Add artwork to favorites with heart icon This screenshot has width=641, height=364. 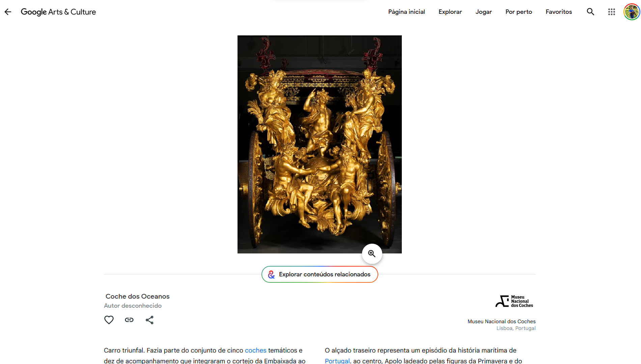[109, 320]
